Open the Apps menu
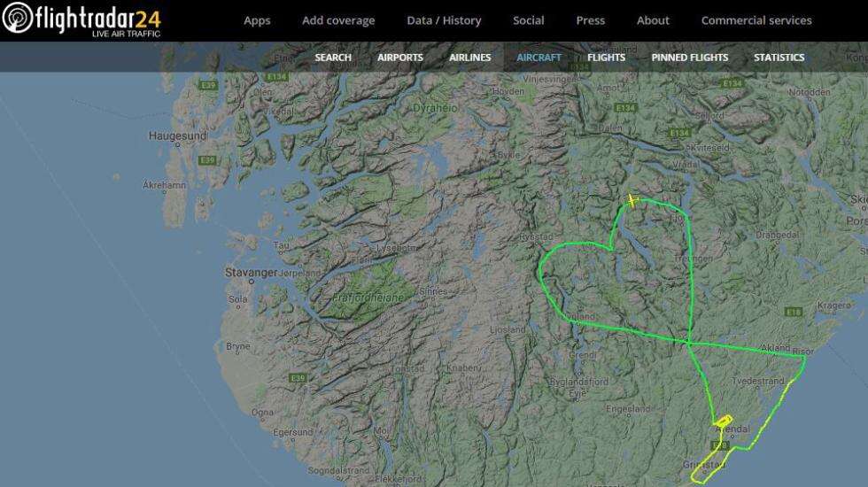 (257, 20)
